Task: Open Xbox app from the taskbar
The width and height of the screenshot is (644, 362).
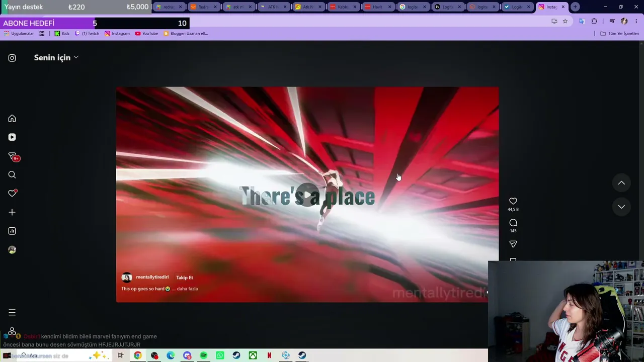Action: 253,355
